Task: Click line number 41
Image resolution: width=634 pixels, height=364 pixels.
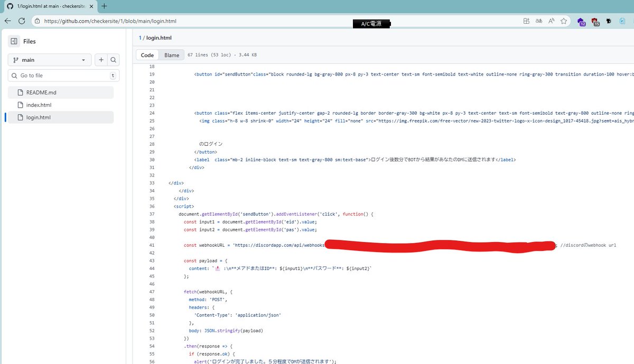Action: click(152, 245)
